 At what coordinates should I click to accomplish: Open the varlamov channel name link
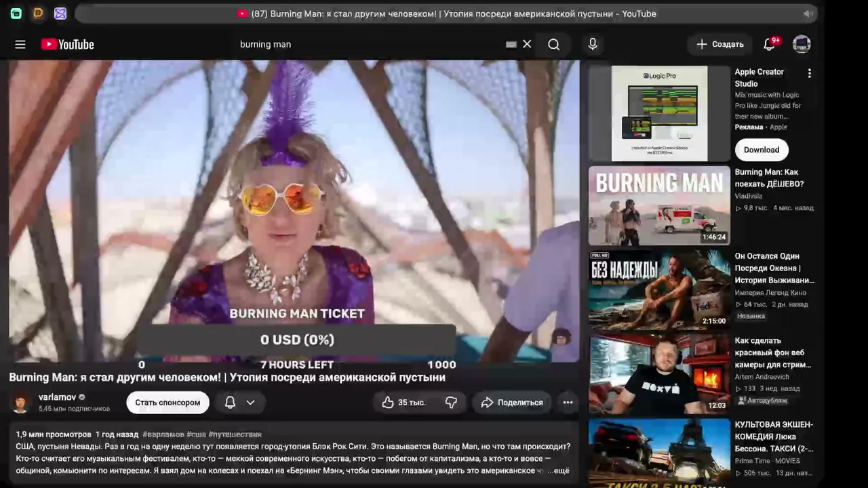click(58, 397)
